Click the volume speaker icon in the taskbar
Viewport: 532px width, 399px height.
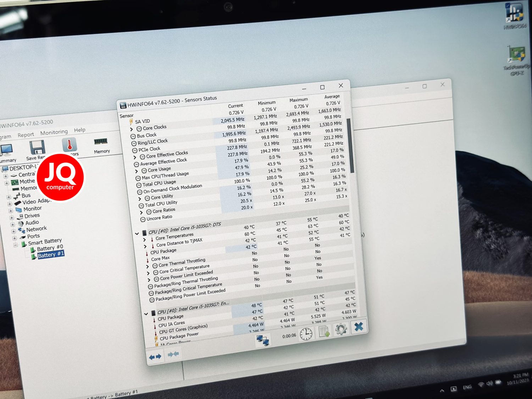click(489, 383)
